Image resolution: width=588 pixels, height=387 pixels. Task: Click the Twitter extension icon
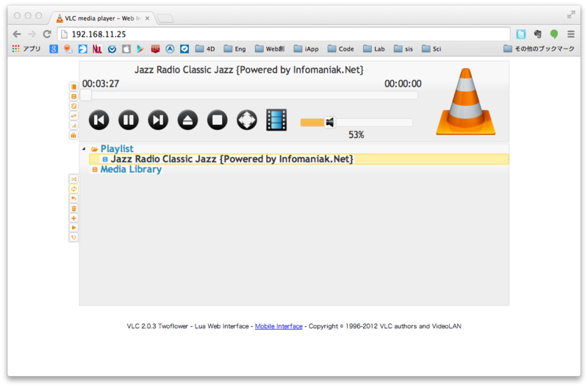521,34
